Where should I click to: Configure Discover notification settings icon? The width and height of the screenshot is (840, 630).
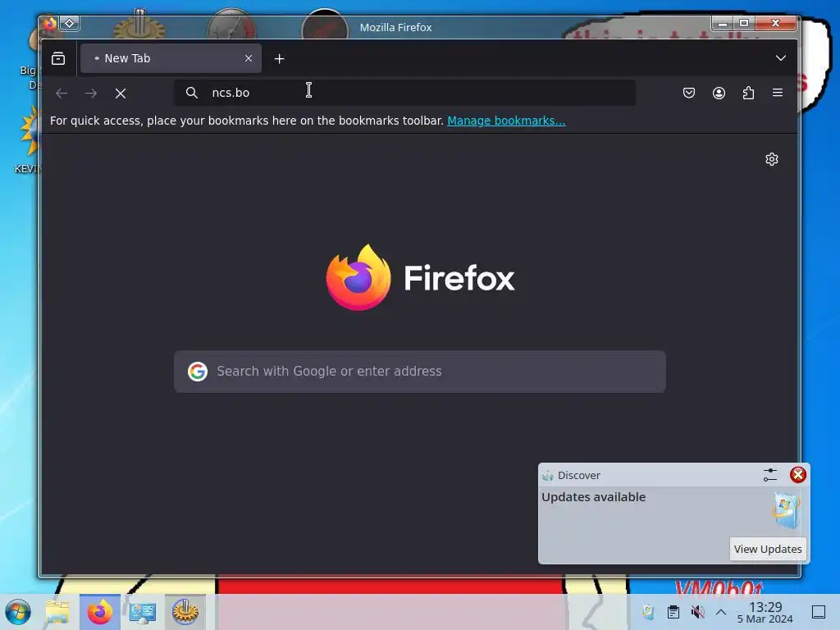coord(769,475)
